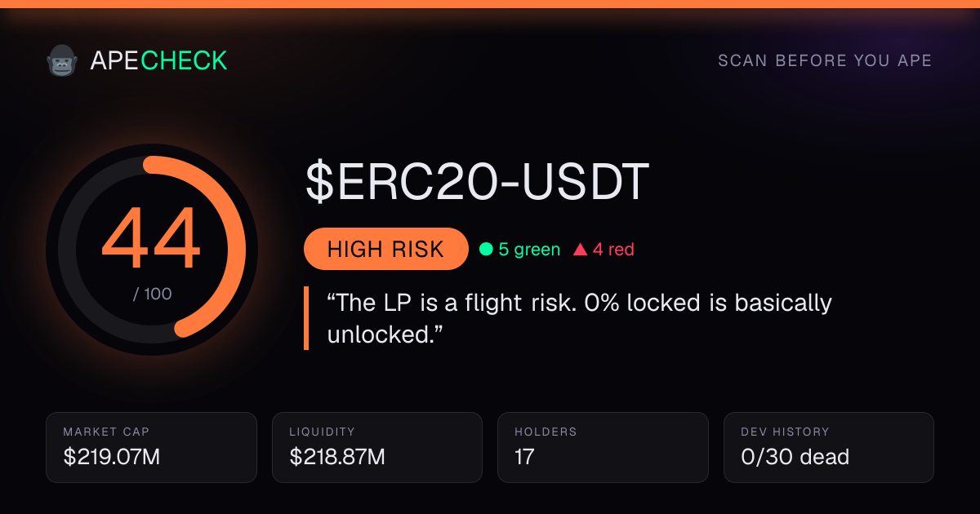Screen dimensions: 980x514
Task: Open the Dev History card
Action: point(829,447)
